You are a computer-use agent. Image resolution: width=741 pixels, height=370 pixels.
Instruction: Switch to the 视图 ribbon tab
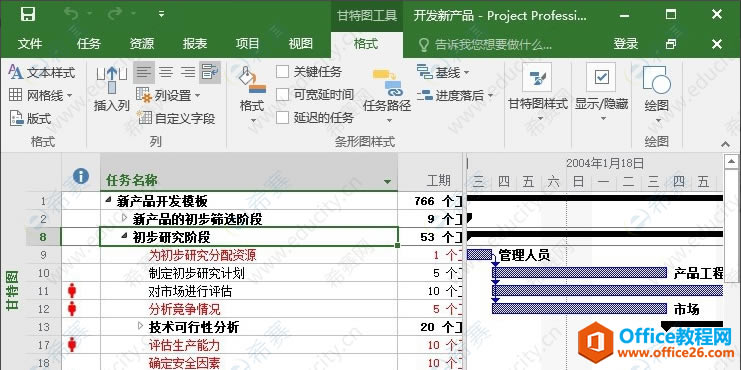(x=301, y=44)
